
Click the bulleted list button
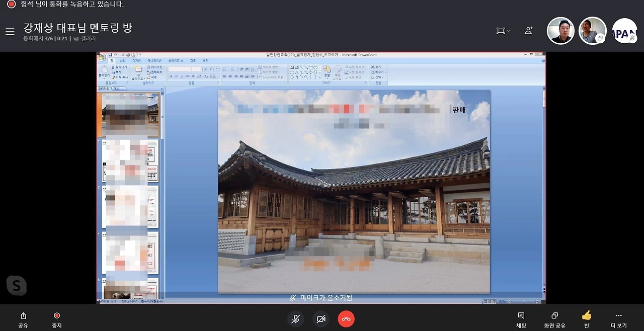pos(225,69)
